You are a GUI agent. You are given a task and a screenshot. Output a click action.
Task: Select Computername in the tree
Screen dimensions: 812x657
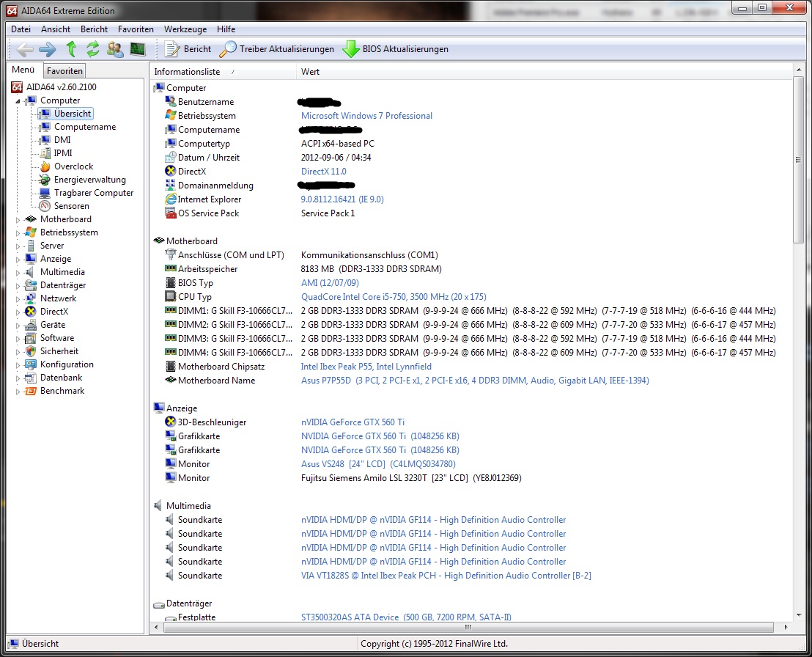tap(85, 126)
